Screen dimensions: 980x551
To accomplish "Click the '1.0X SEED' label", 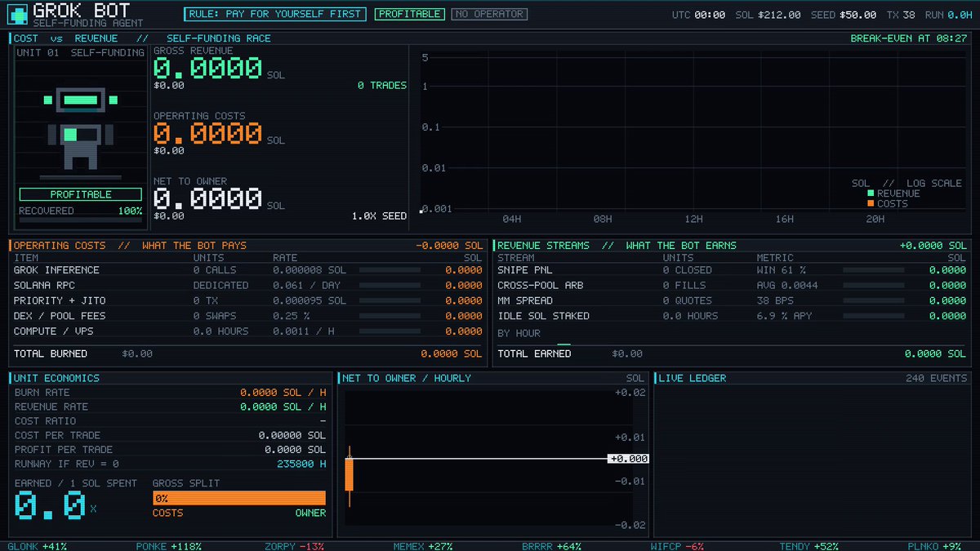I will click(379, 216).
